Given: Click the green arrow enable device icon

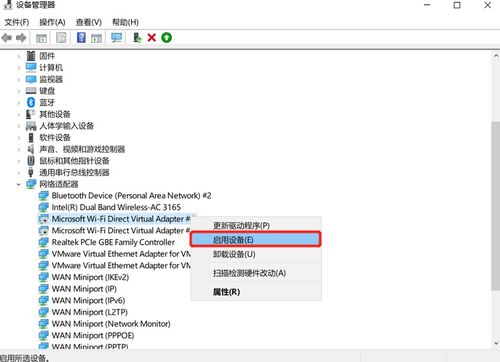Looking at the screenshot, I should click(167, 38).
